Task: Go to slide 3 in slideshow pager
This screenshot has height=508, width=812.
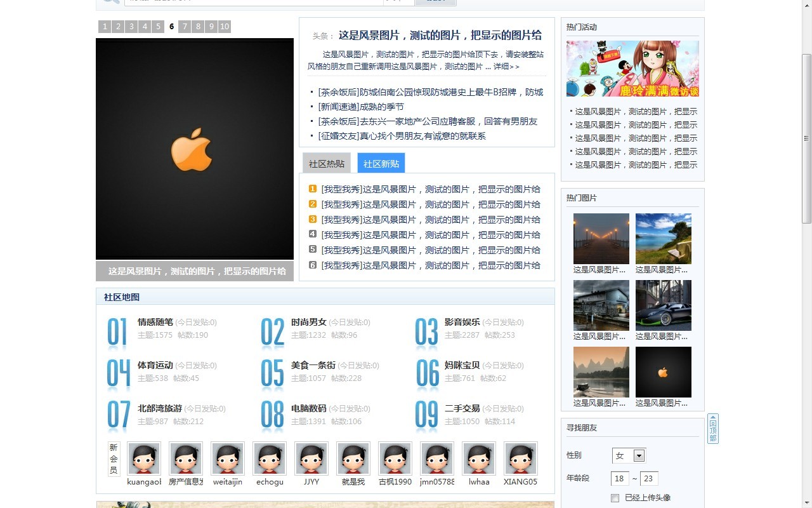Action: click(131, 27)
